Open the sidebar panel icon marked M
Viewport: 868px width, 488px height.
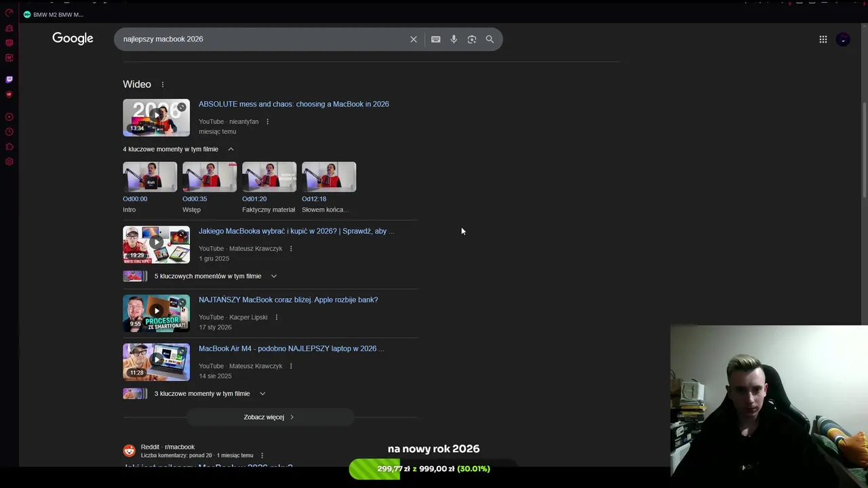9,58
